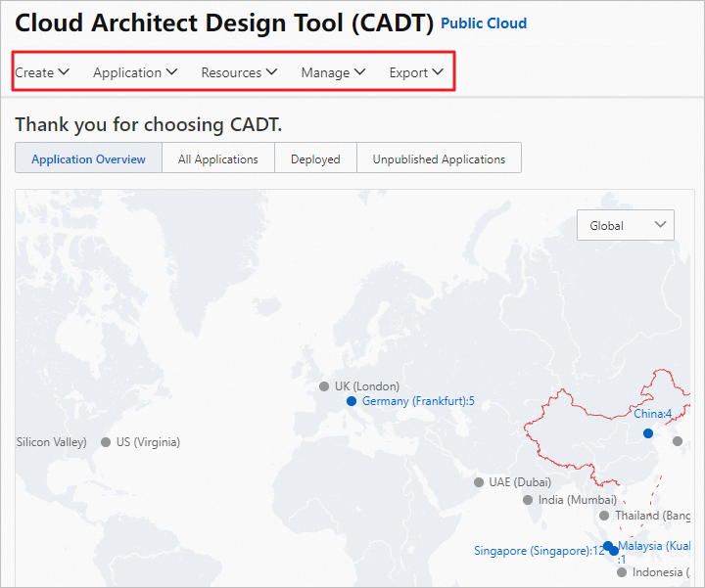Click the Germany (Frankfurt) blue map marker
The width and height of the screenshot is (705, 588).
[x=351, y=401]
